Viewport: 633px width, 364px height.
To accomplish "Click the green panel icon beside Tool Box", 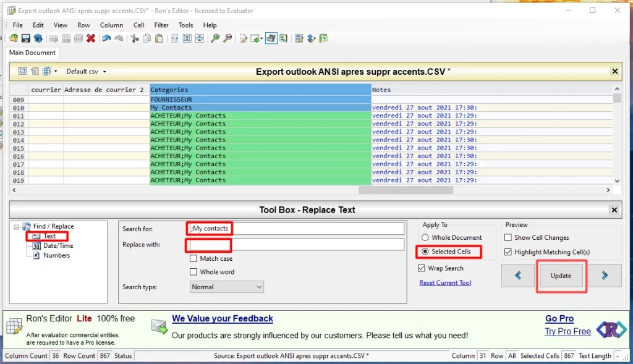I will [283, 38].
